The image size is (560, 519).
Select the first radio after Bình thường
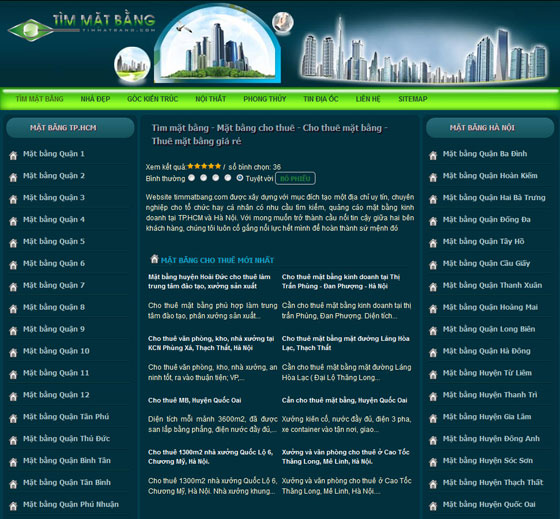point(192,178)
